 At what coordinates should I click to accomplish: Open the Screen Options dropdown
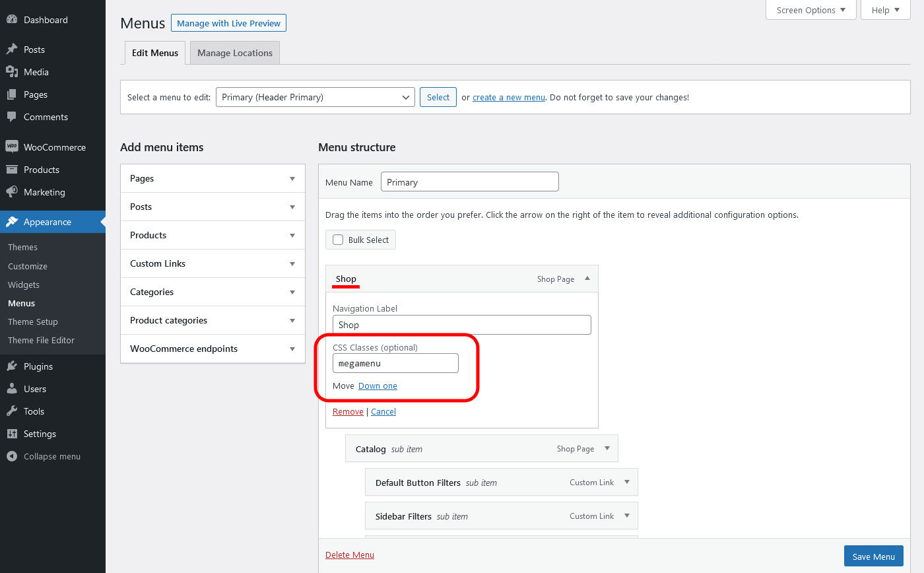[810, 10]
